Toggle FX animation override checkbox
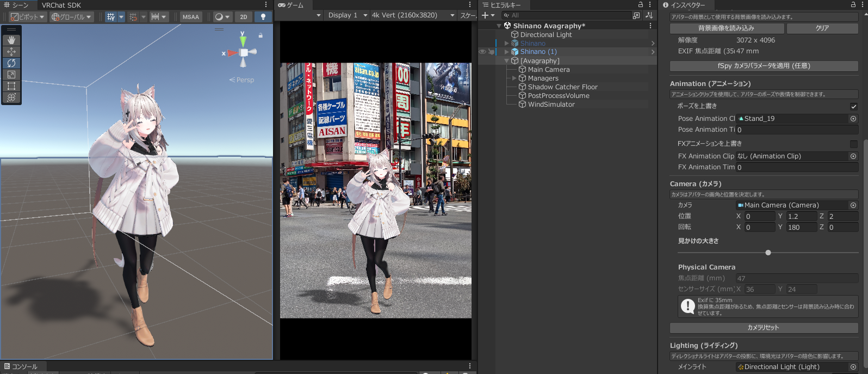Screen dimensions: 868x374 [853, 144]
